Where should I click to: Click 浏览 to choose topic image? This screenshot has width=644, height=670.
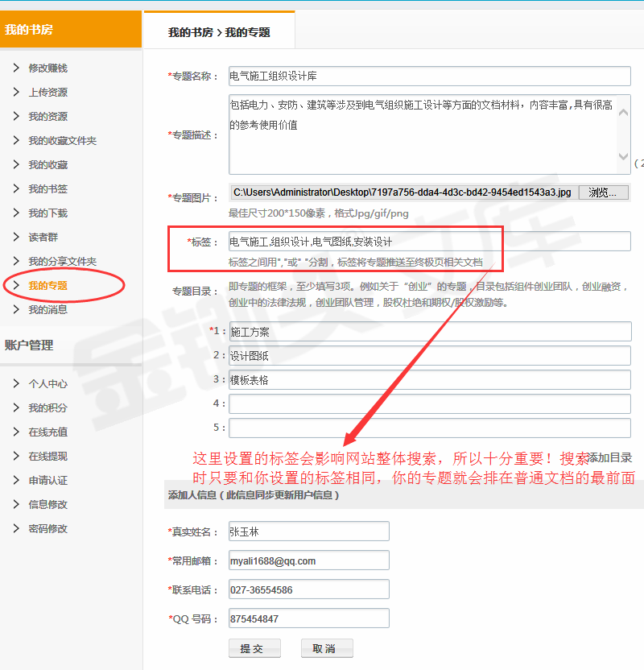pyautogui.click(x=603, y=192)
